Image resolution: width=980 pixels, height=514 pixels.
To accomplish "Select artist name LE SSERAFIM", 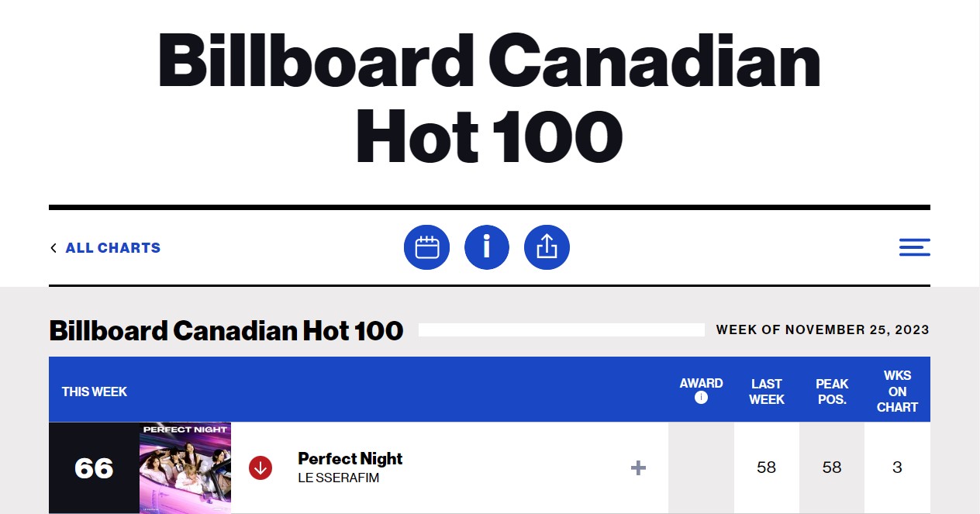I will point(339,478).
